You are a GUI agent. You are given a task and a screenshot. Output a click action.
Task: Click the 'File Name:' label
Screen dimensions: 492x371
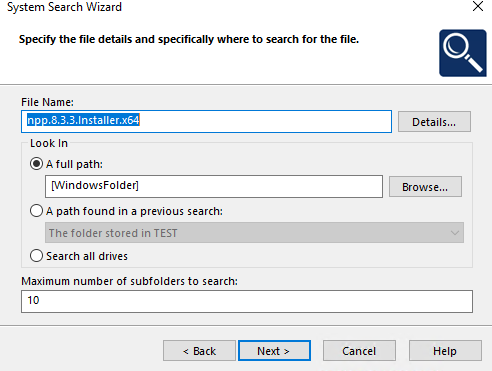(x=47, y=102)
